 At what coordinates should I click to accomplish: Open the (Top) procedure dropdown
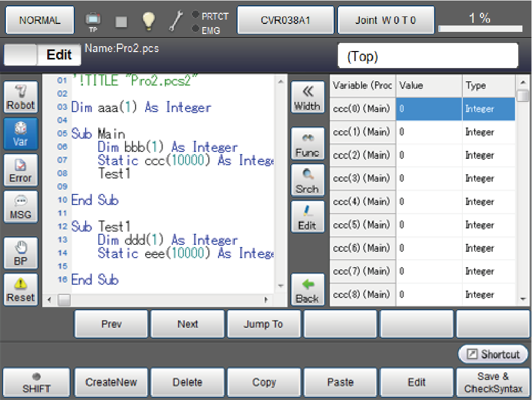pos(428,56)
